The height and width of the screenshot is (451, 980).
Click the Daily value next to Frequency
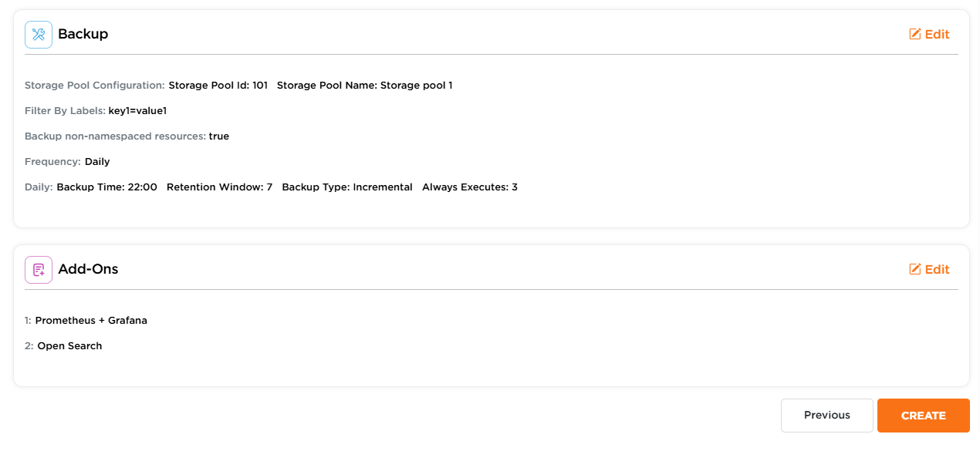click(x=97, y=162)
